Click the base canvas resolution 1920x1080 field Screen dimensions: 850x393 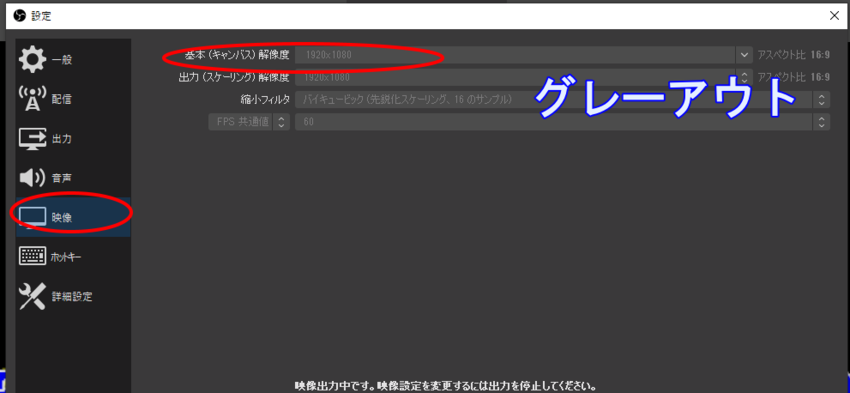tap(516, 55)
